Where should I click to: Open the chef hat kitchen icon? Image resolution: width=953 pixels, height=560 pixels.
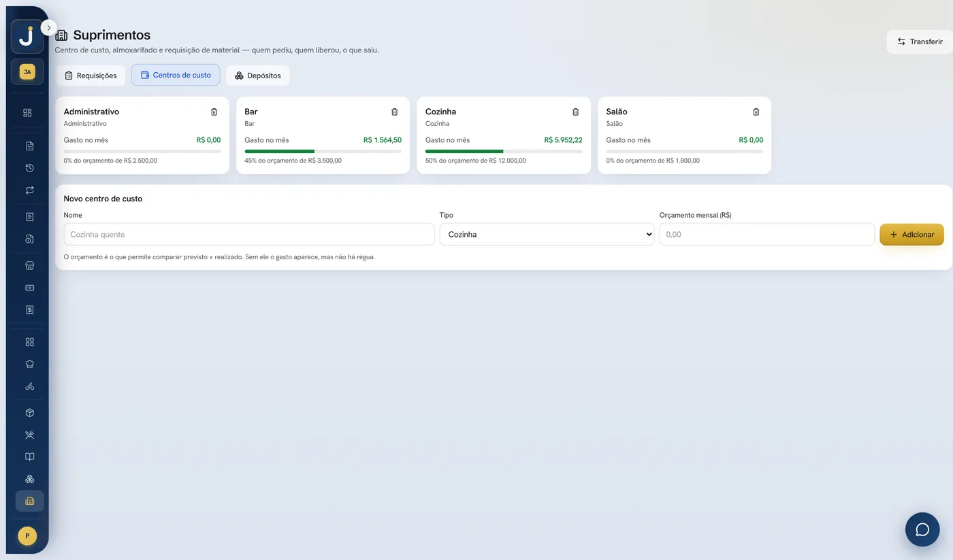[x=29, y=364]
